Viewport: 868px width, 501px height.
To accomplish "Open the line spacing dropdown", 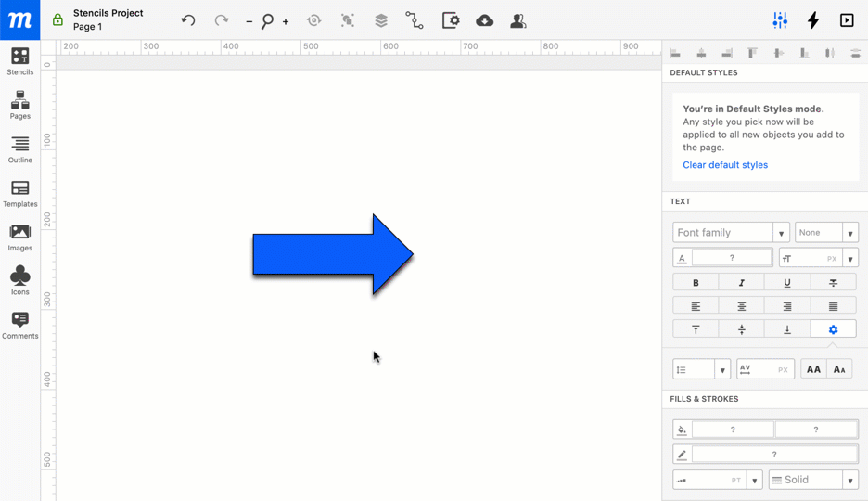I will point(701,369).
